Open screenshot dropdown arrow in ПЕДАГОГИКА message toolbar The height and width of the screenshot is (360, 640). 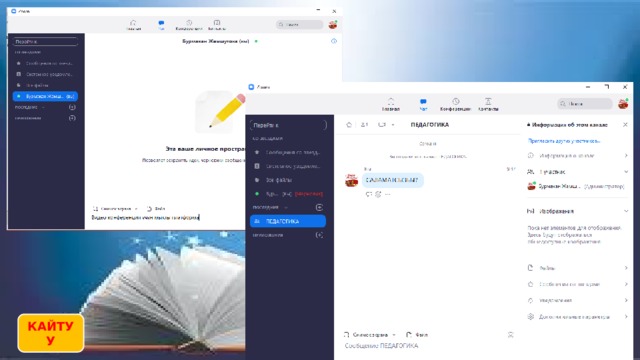point(394,335)
